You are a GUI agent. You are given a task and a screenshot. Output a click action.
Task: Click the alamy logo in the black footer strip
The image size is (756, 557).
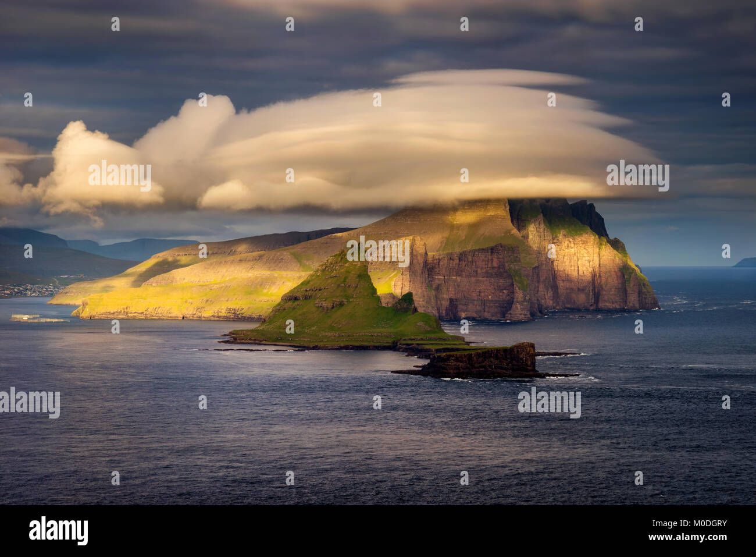pos(59,531)
